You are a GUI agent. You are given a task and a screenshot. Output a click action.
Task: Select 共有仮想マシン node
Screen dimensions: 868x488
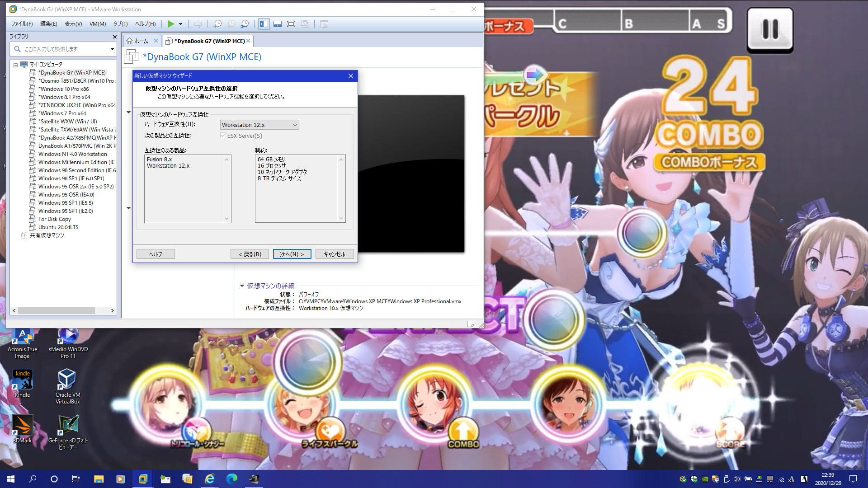47,235
